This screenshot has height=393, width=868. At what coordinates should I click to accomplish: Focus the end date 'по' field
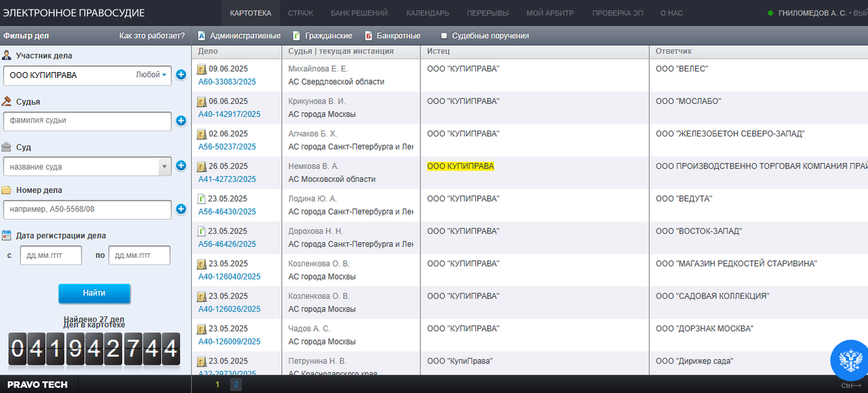click(x=139, y=255)
